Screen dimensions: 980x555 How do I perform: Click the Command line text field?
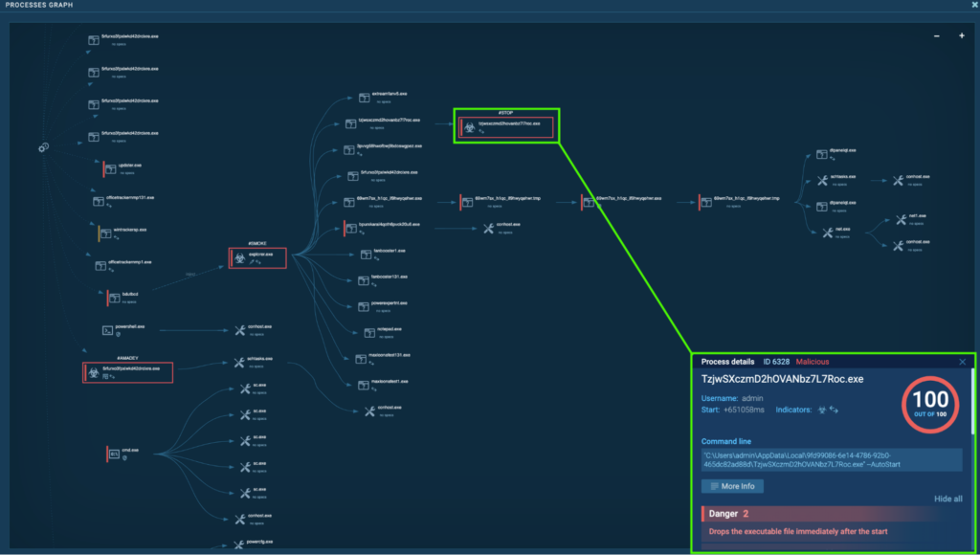pyautogui.click(x=831, y=459)
